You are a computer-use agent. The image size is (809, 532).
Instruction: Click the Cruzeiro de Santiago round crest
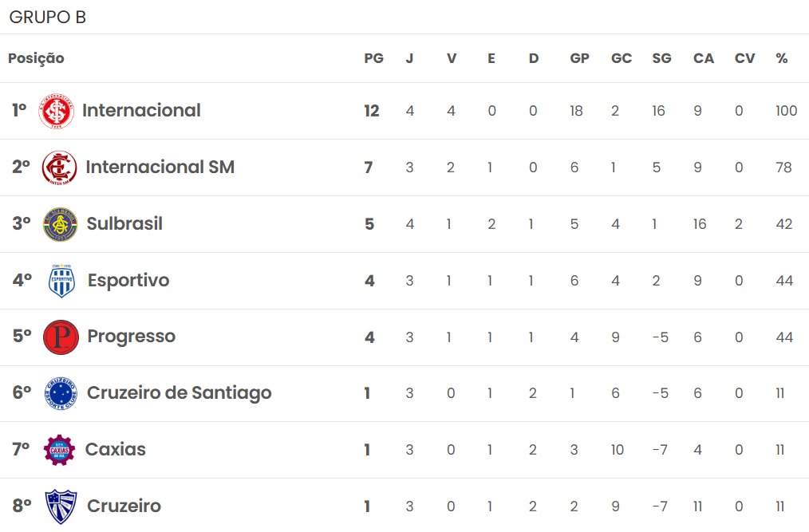[61, 393]
